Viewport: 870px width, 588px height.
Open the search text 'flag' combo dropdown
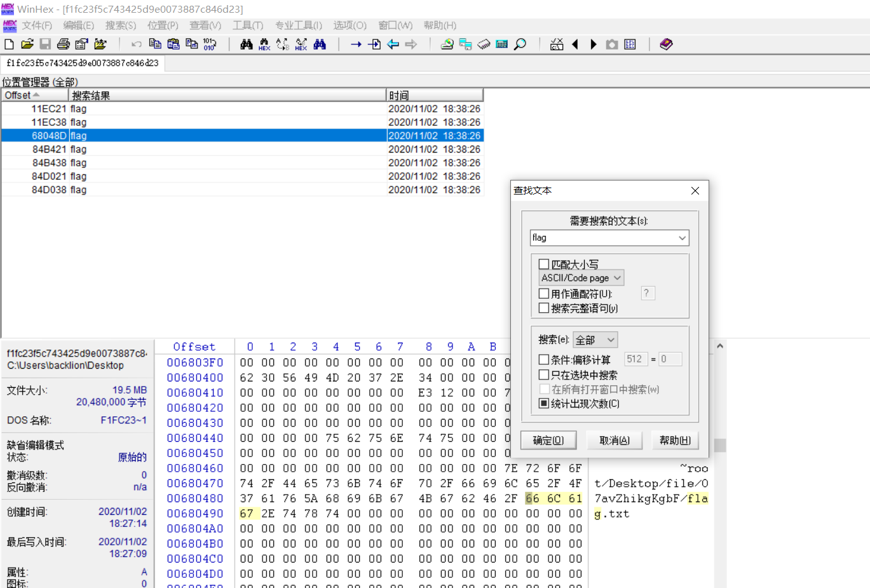(x=682, y=238)
